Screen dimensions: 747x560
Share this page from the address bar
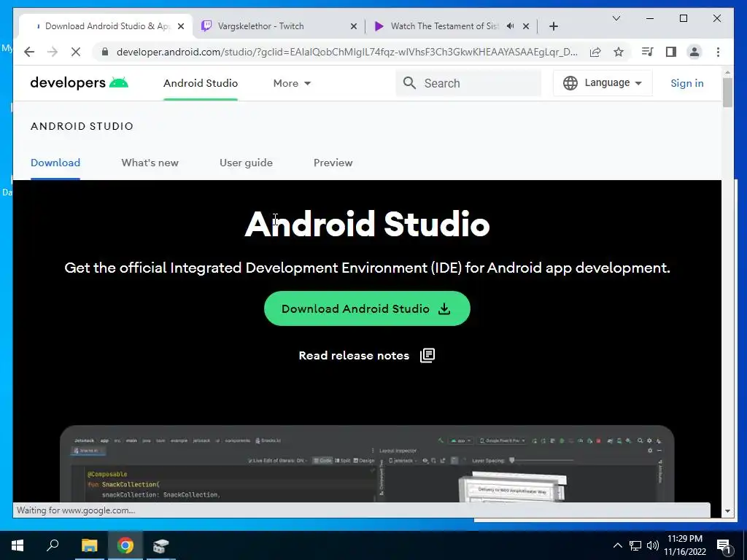pyautogui.click(x=595, y=52)
